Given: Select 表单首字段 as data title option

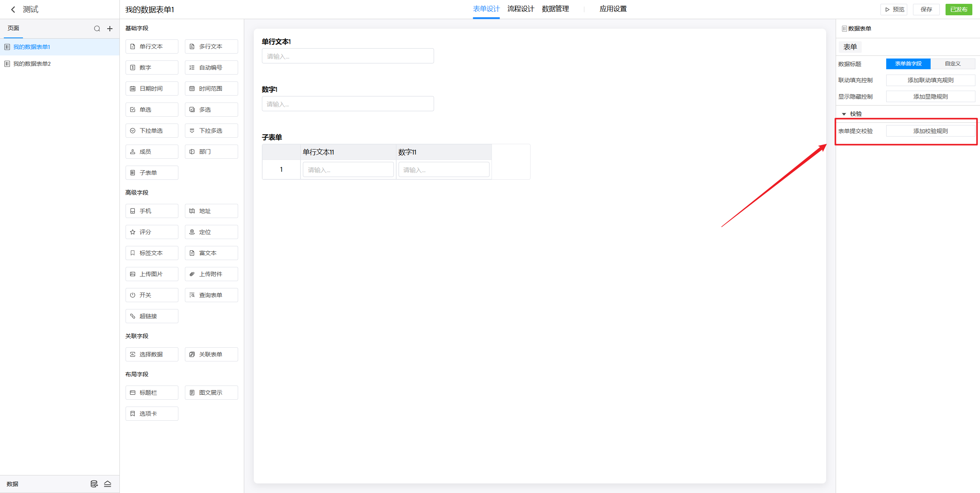Looking at the screenshot, I should pos(908,63).
